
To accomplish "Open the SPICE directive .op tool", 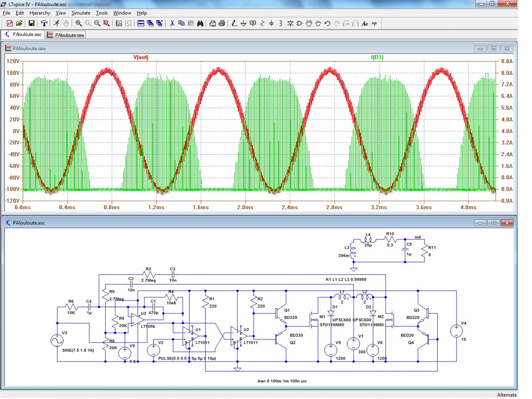I will pos(374,24).
